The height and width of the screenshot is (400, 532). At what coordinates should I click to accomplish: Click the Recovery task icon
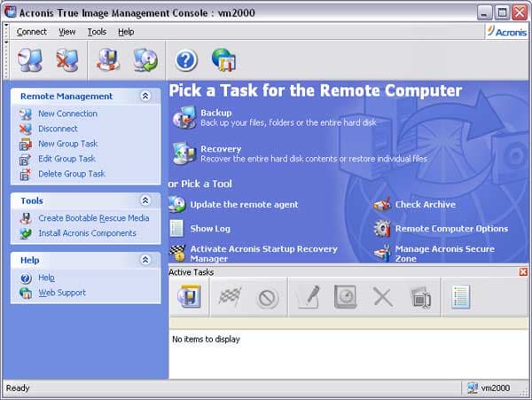click(x=184, y=153)
